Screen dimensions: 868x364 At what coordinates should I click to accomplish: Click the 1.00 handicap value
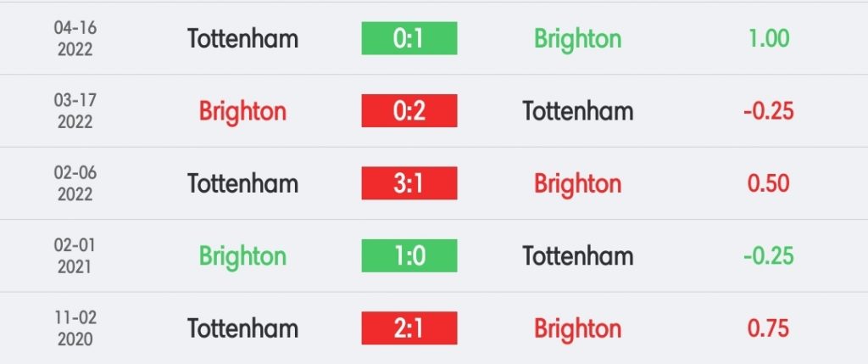(769, 38)
